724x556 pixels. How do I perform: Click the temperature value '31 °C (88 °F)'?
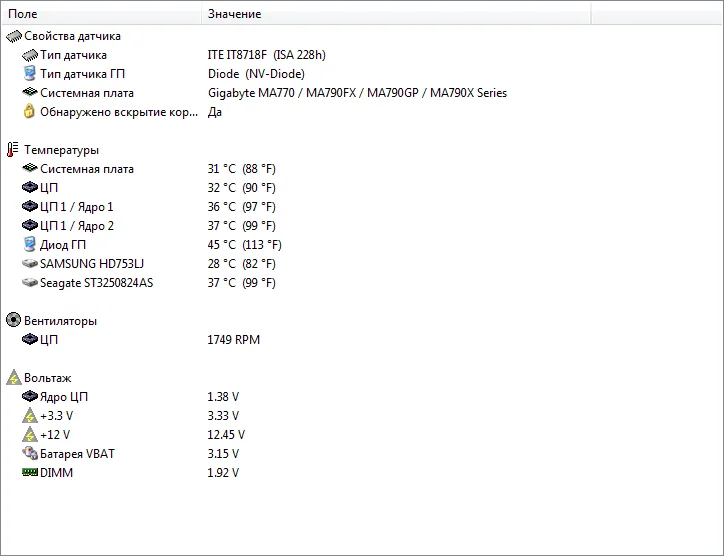pyautogui.click(x=241, y=169)
